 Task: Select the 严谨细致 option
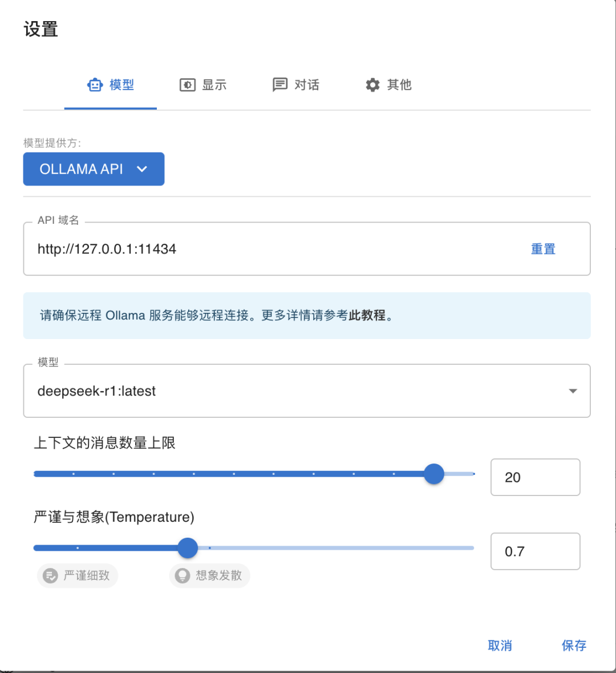tap(77, 575)
